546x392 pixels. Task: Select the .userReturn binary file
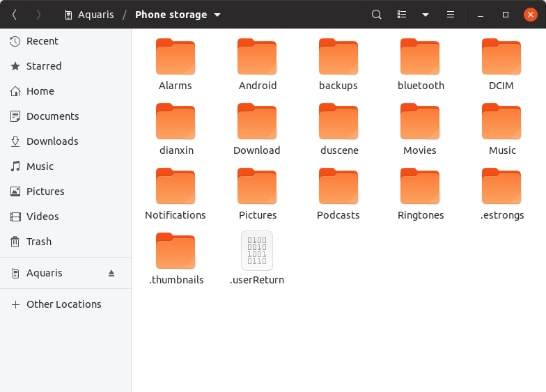pyautogui.click(x=257, y=251)
